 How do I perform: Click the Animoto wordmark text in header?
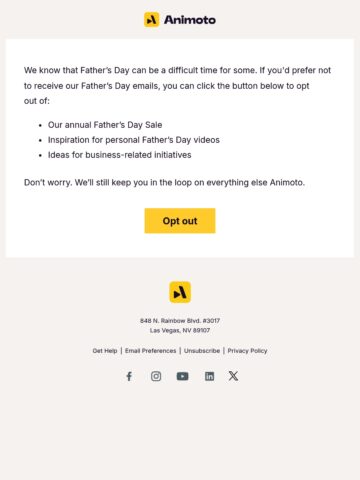[190, 20]
